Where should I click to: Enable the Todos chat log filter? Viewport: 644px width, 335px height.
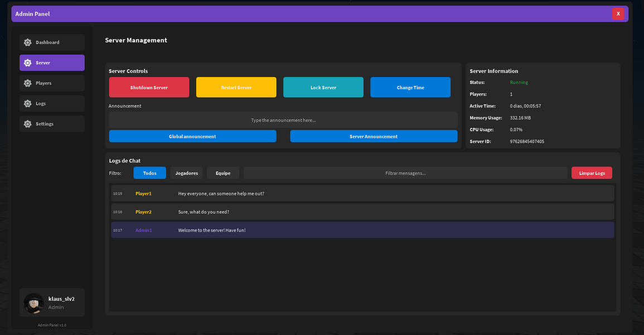coord(149,173)
